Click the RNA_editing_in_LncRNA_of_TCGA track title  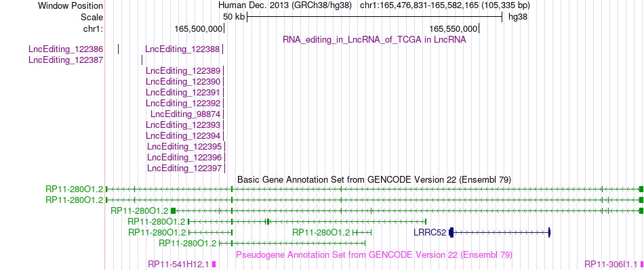pos(374,40)
